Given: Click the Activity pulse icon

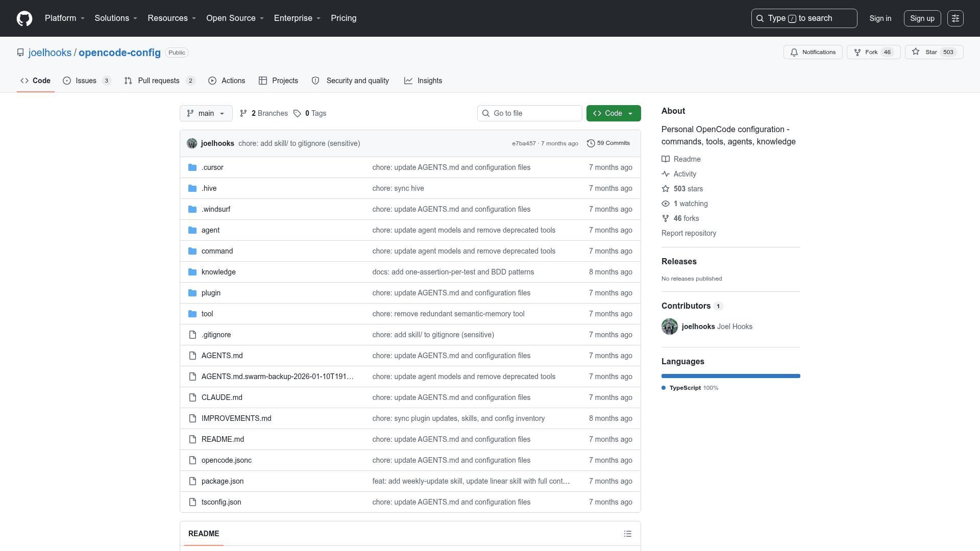Looking at the screenshot, I should tap(666, 174).
